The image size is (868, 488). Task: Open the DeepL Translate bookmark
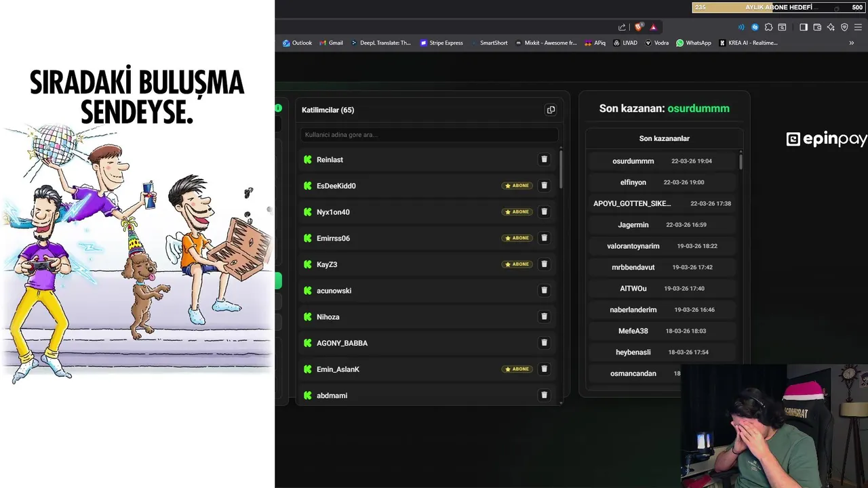381,43
